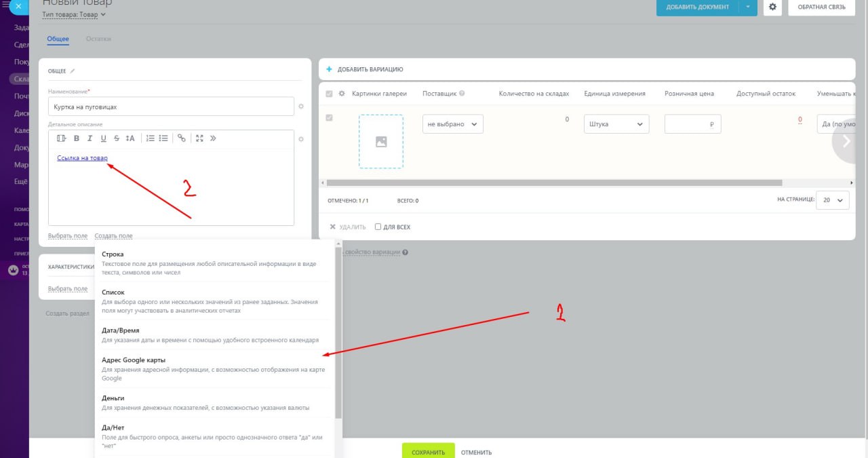Click the variation grid horizontal scrollbar
Viewport: 868px width, 458px height.
554,183
